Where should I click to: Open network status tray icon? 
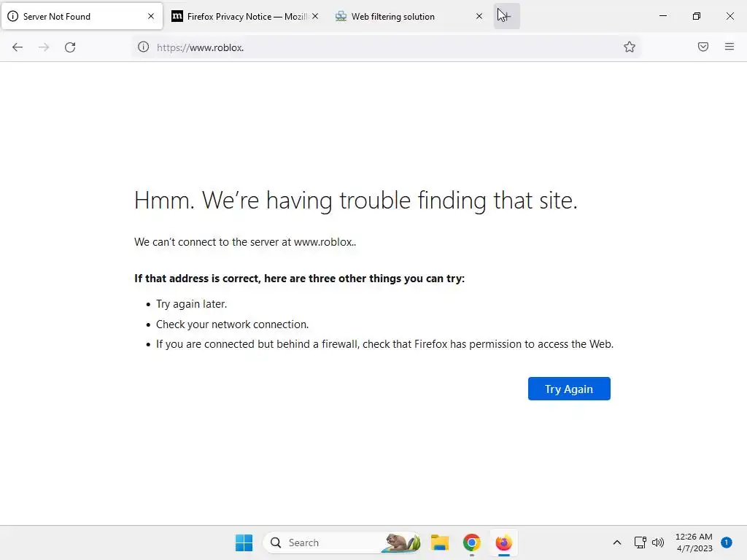(x=640, y=542)
